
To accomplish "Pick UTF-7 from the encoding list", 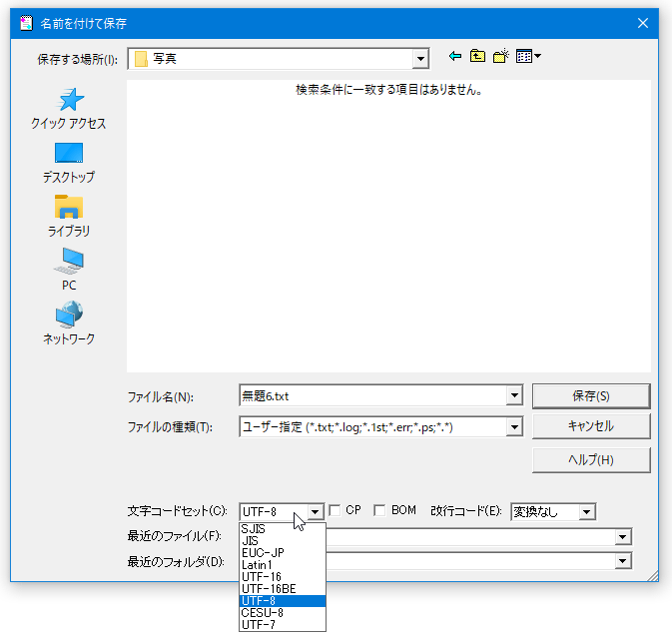I will click(282, 625).
